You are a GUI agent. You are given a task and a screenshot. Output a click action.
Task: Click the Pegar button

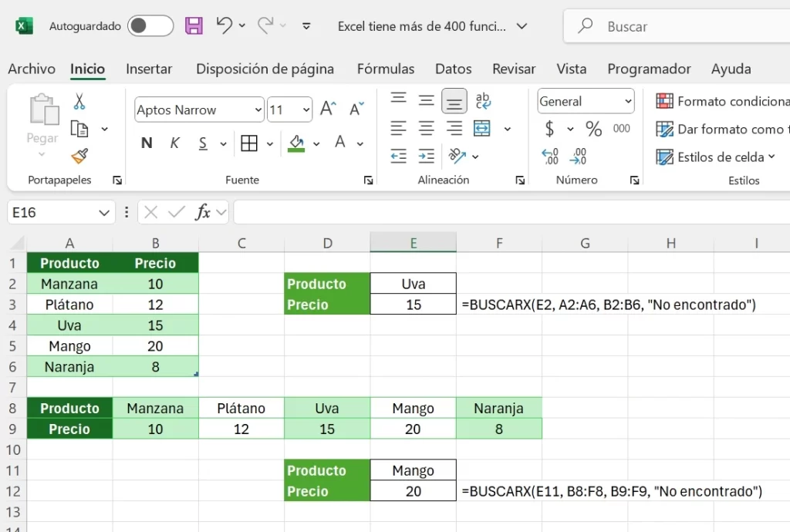point(42,123)
